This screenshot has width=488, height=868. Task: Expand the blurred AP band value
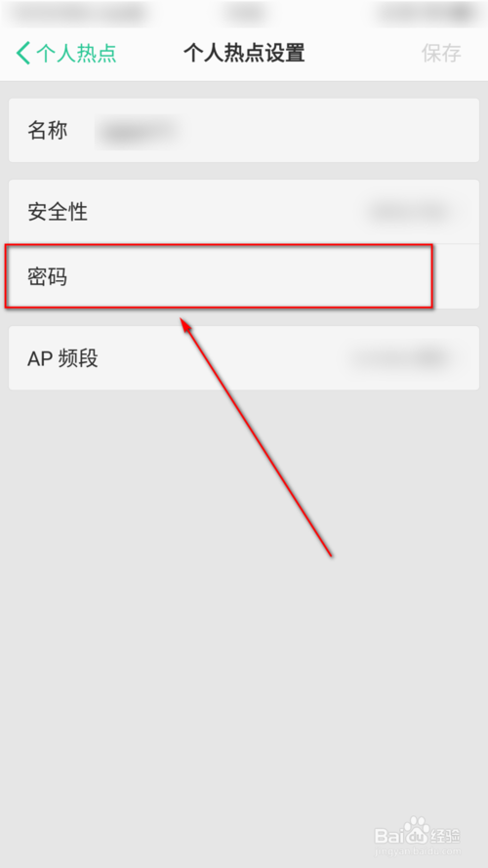click(402, 358)
